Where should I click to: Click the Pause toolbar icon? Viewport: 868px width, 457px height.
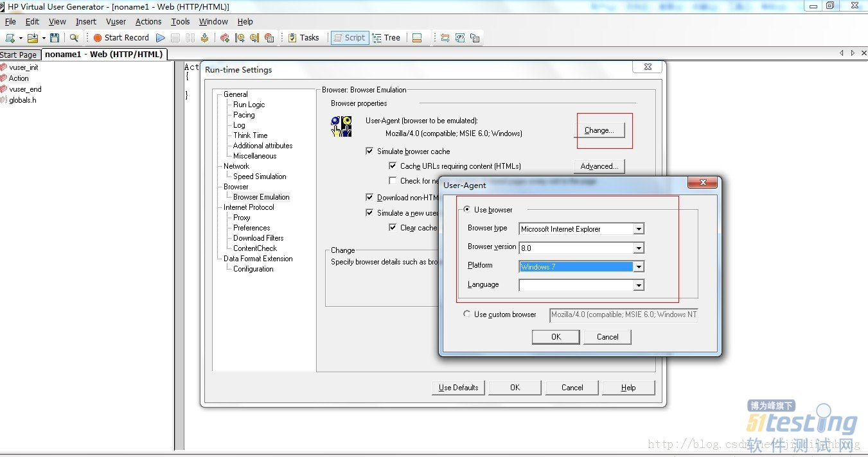pyautogui.click(x=190, y=38)
